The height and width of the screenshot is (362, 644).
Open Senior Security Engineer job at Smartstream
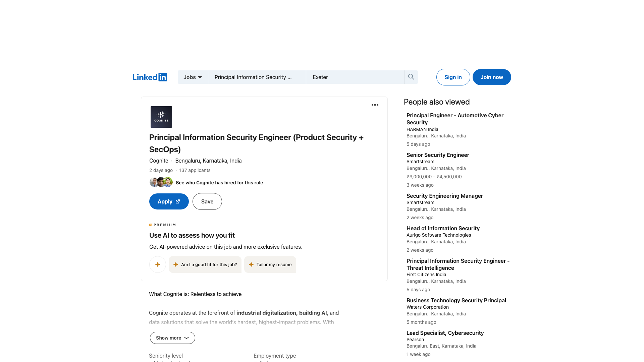tap(438, 155)
